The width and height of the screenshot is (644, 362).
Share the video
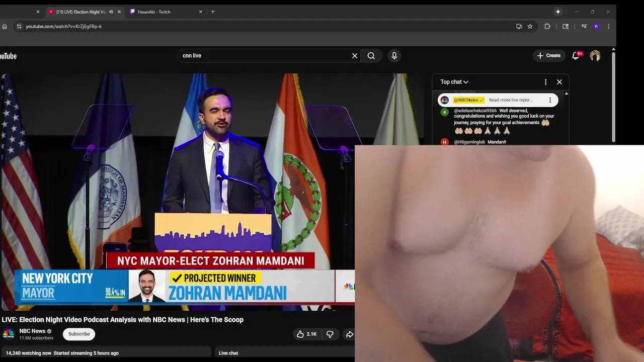click(349, 334)
